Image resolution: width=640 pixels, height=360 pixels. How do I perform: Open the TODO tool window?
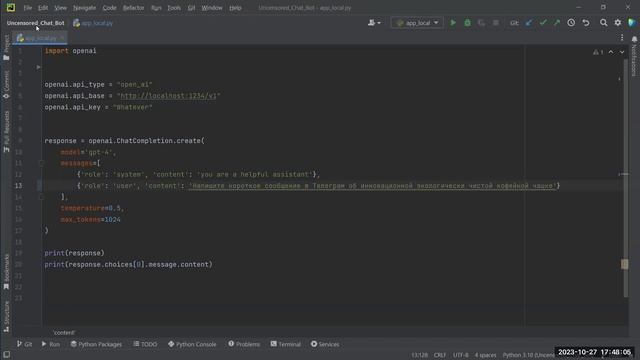click(145, 344)
